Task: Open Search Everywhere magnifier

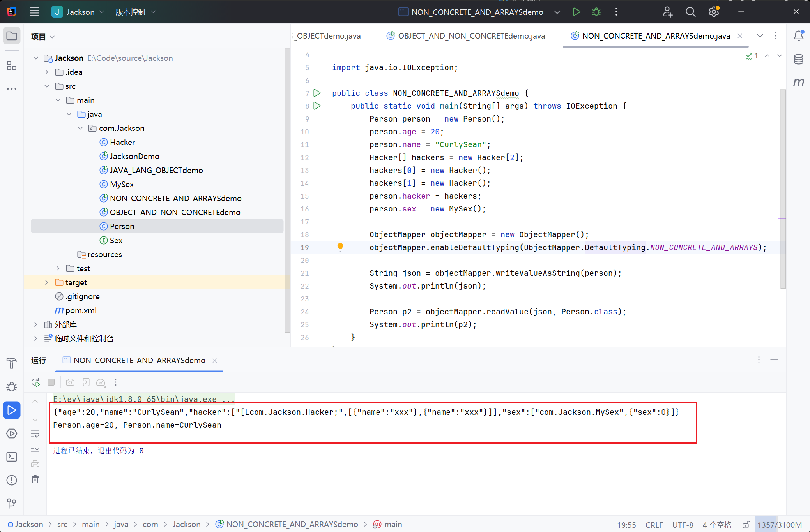Action: [x=690, y=12]
